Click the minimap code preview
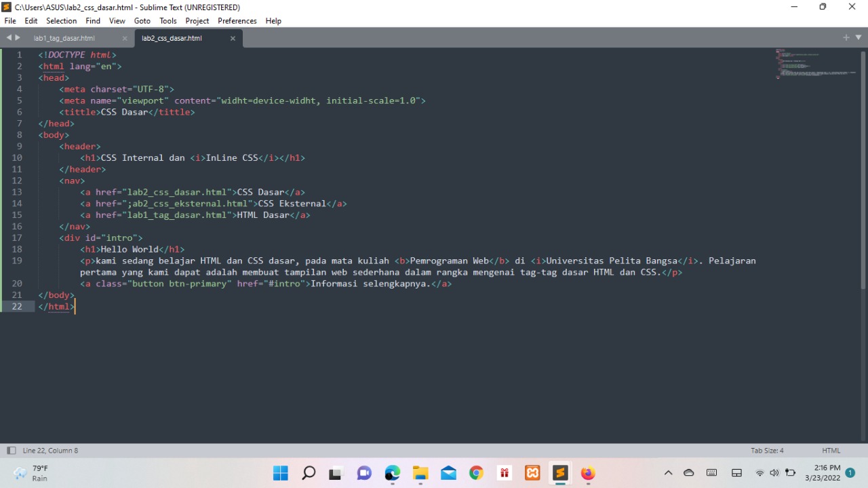The height and width of the screenshot is (488, 868). 816,63
